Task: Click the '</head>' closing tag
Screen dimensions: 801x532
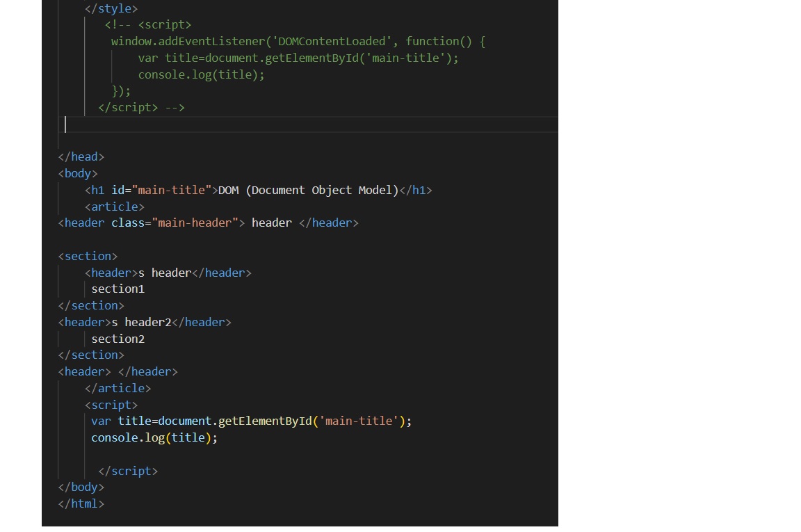Action: [x=81, y=157]
